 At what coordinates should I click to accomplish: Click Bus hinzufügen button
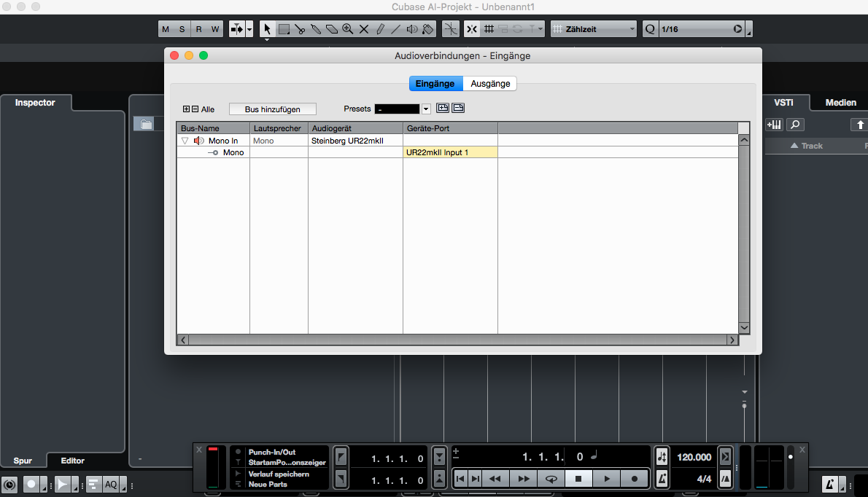coord(272,109)
